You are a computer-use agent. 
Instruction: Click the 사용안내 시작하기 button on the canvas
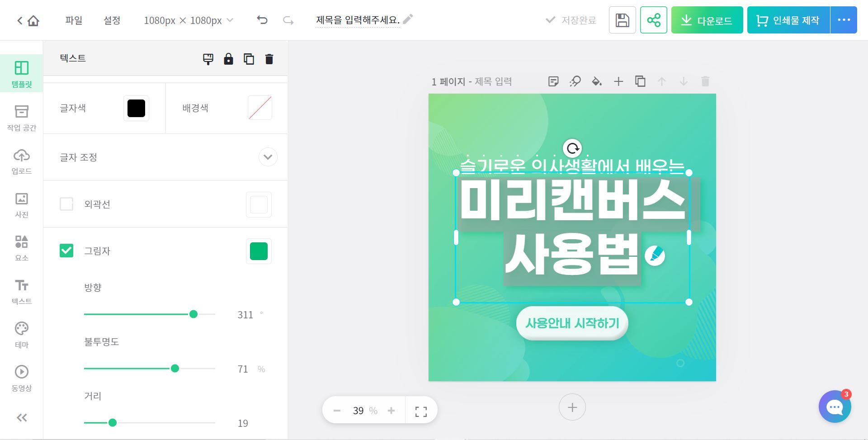(x=572, y=323)
